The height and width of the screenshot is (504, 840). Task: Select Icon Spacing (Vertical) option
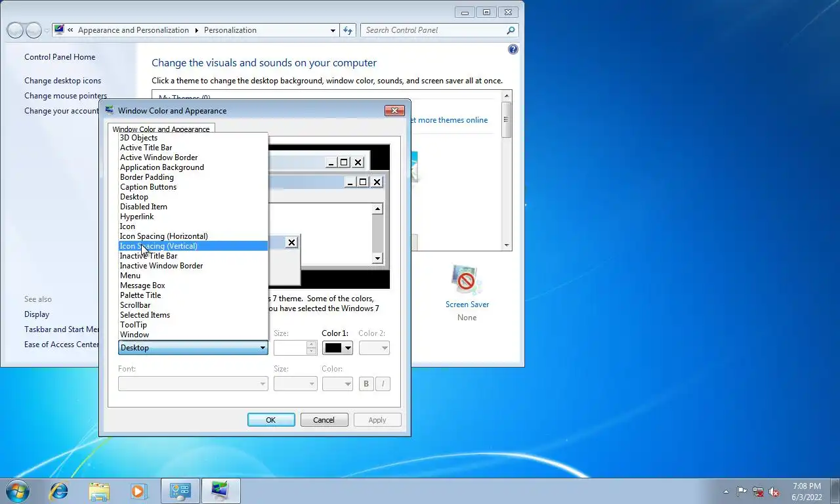(x=193, y=246)
